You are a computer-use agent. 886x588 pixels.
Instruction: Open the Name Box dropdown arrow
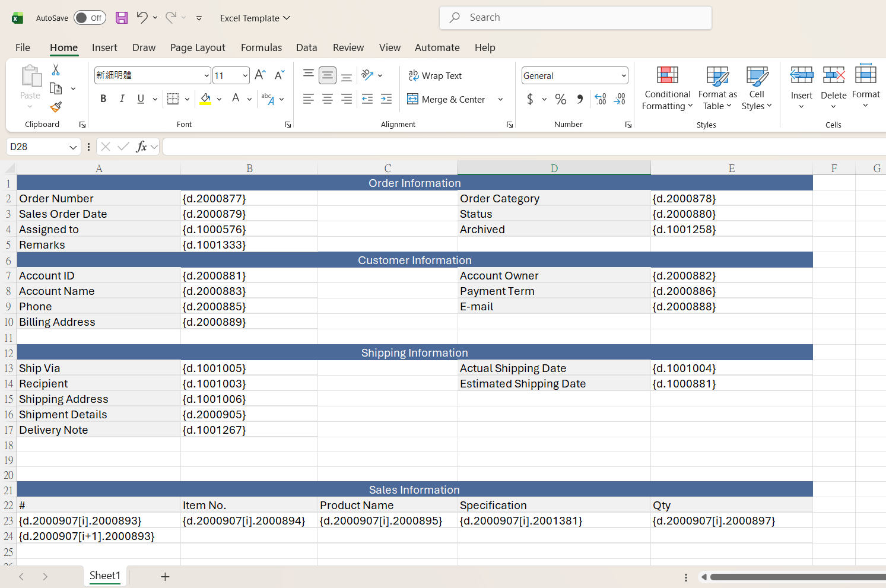[73, 147]
